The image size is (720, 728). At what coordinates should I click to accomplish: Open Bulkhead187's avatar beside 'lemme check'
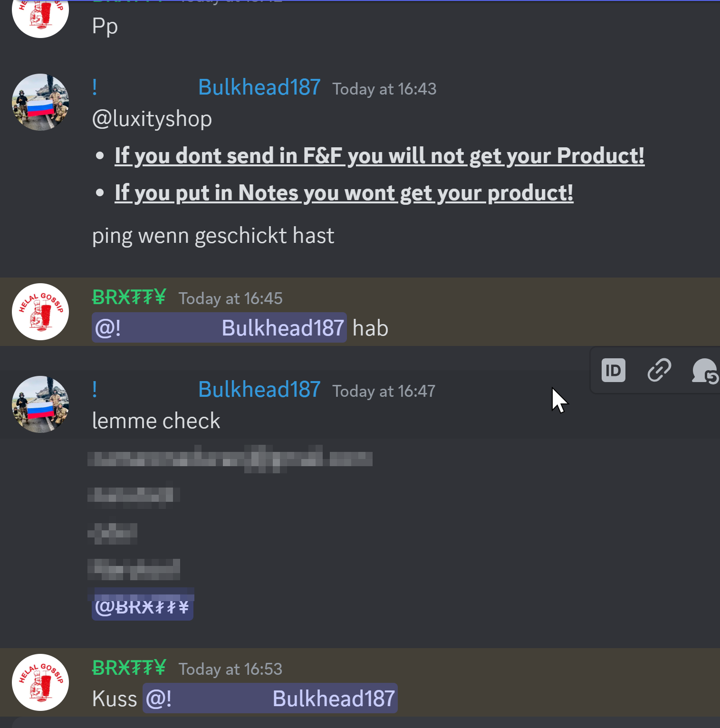[x=40, y=404]
